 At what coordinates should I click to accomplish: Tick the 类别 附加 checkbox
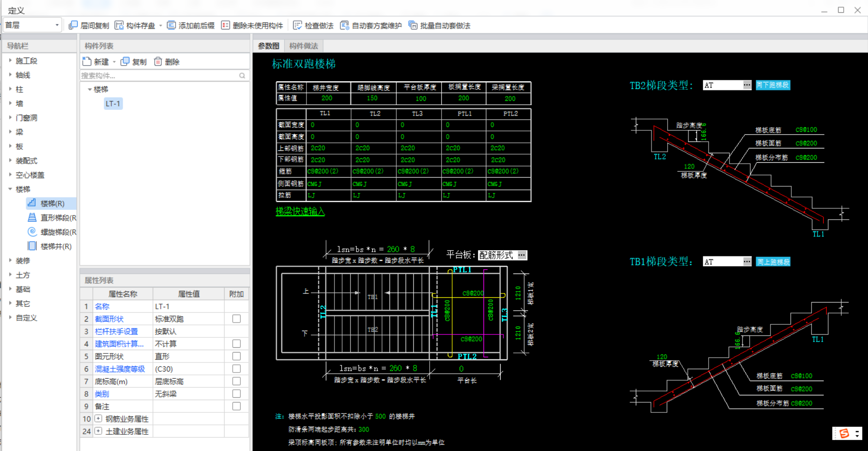[x=237, y=393]
